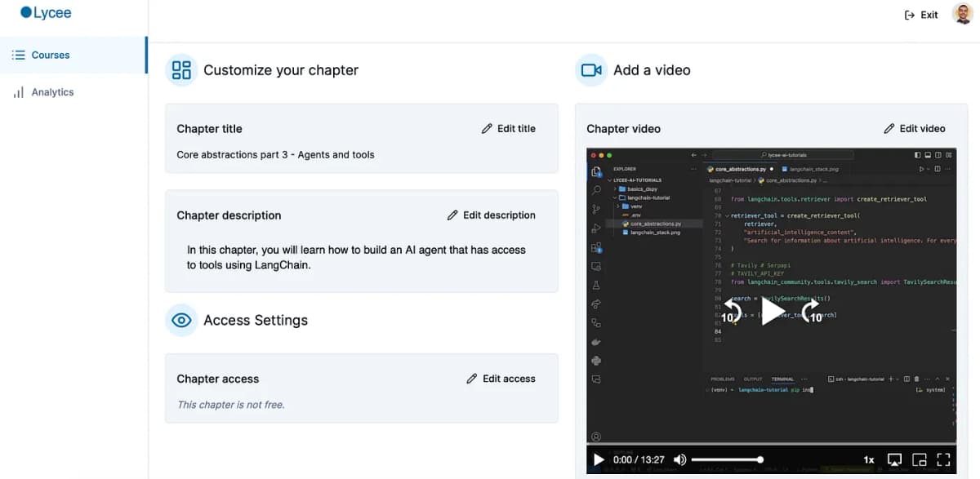
Task: Click Edit video
Action: click(x=914, y=128)
